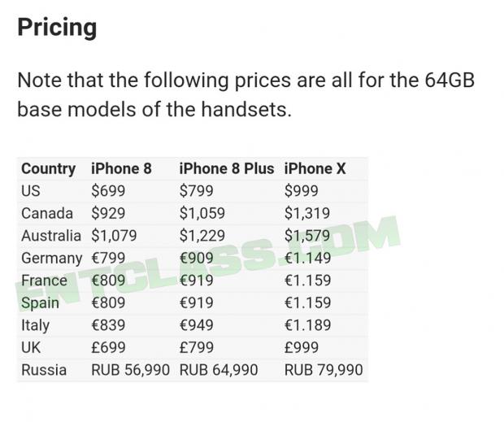Click the RUB 56,990 price cell
504x422 pixels.
(x=131, y=370)
